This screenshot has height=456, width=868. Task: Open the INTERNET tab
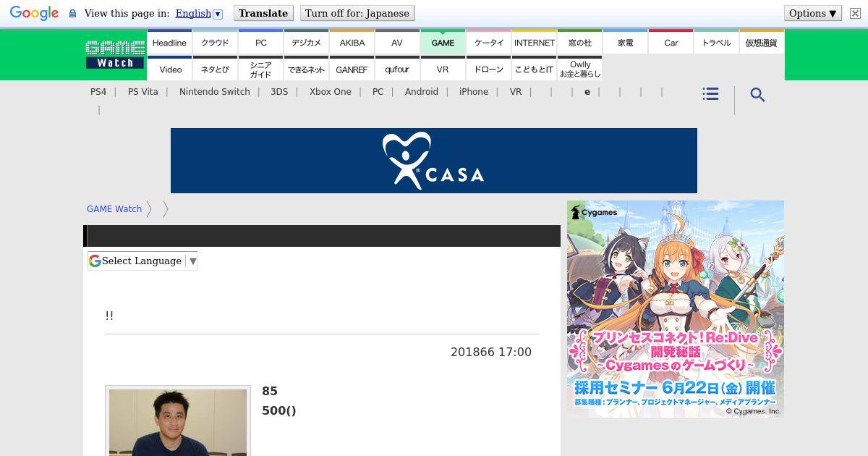pos(535,43)
